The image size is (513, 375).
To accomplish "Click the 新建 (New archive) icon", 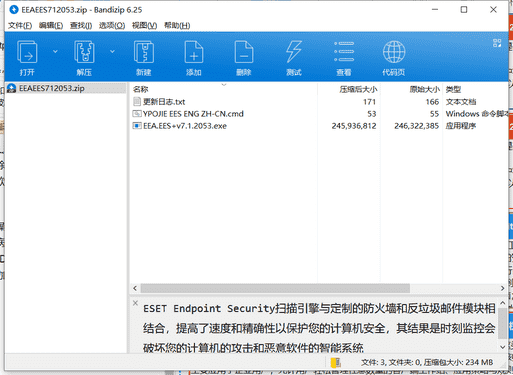I will 144,52.
